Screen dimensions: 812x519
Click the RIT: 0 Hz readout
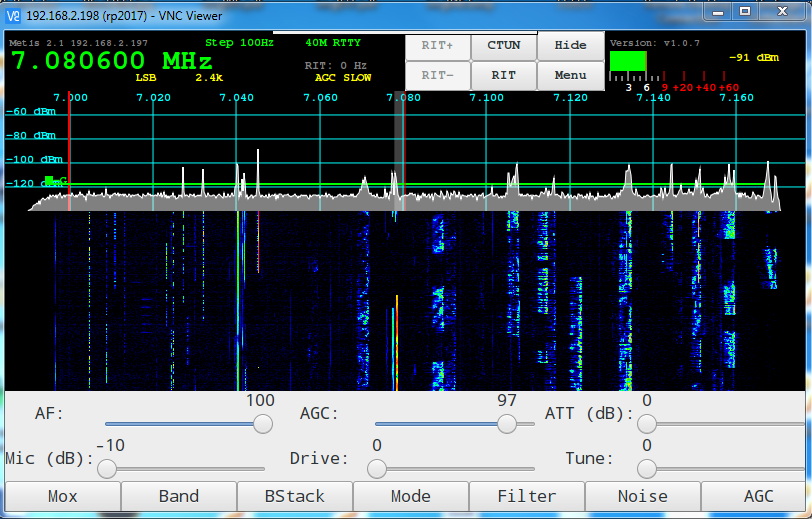click(x=336, y=66)
